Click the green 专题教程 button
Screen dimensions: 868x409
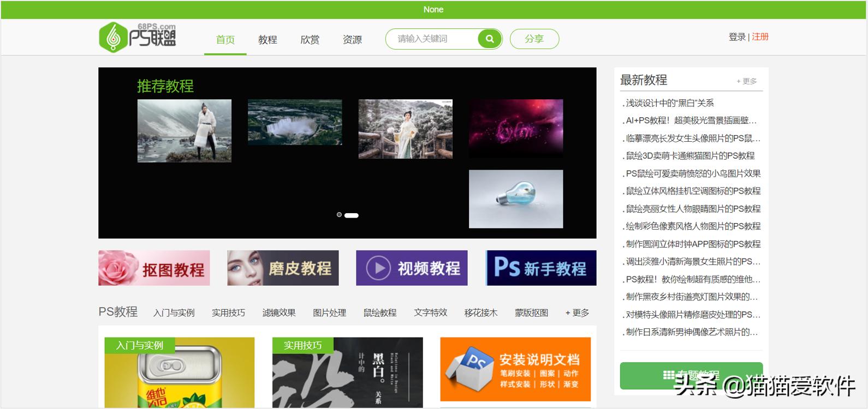(x=691, y=375)
